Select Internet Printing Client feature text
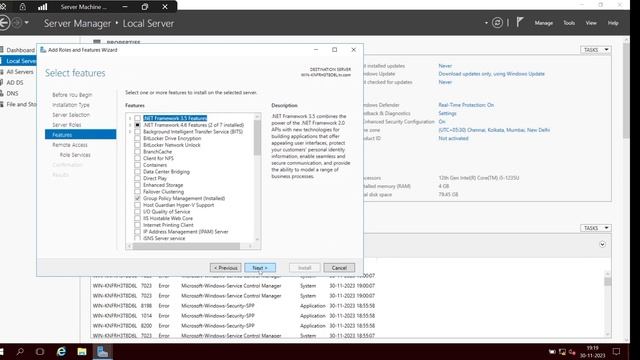 168,225
